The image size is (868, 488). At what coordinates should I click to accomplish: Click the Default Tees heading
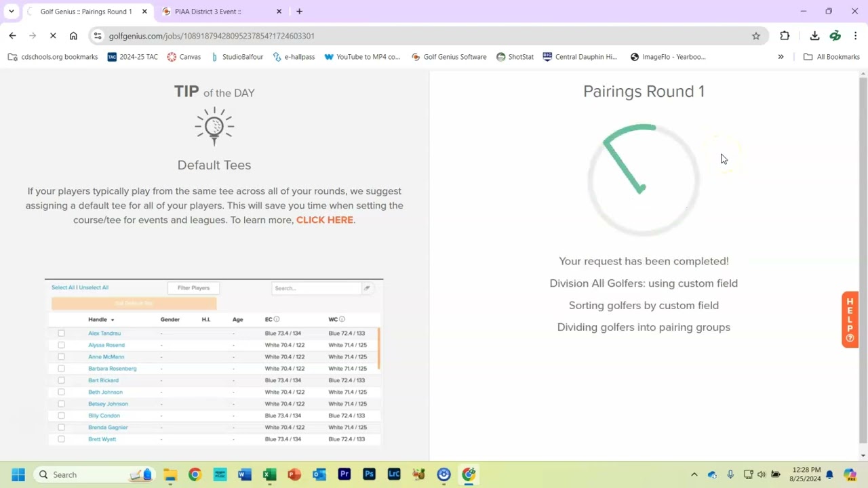[214, 165]
